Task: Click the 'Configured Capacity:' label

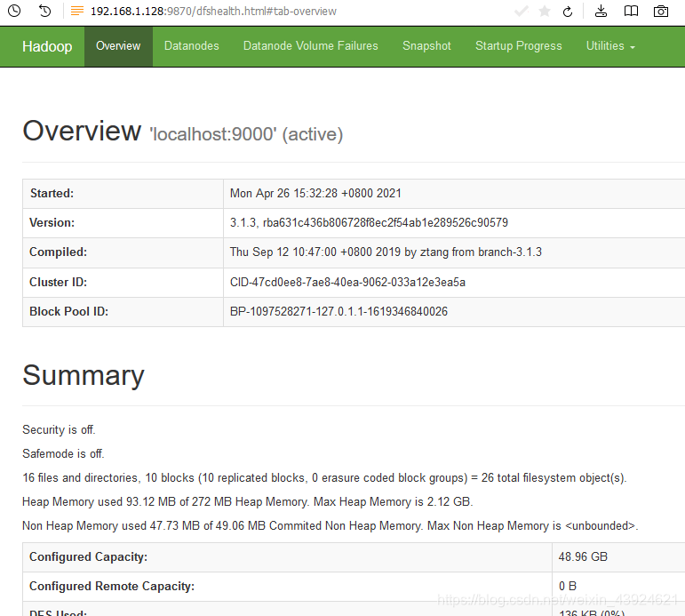Action: (88, 557)
